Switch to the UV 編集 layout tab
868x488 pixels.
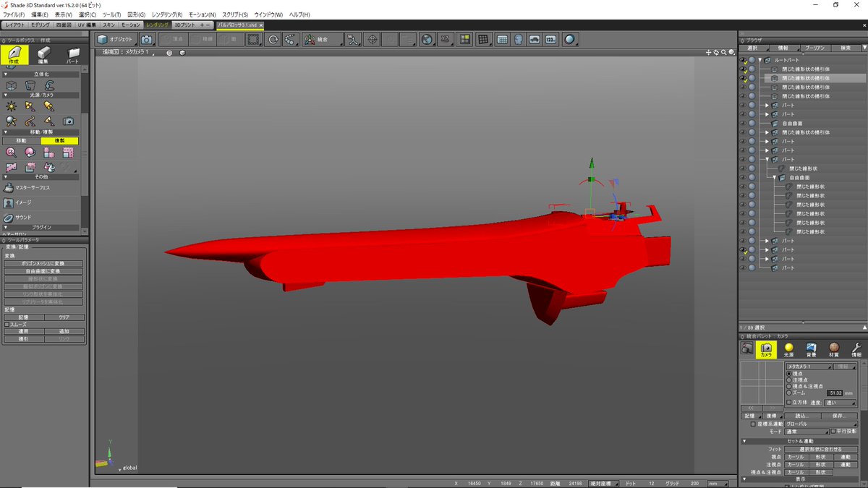point(85,25)
